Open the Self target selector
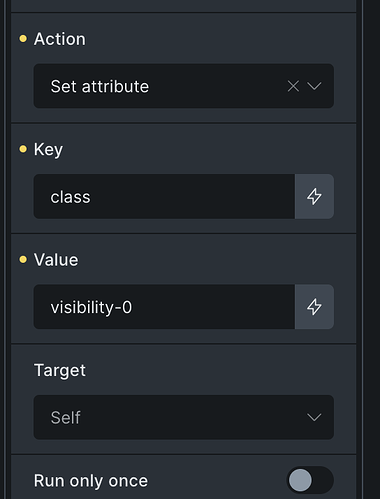This screenshot has height=499, width=380. [184, 417]
